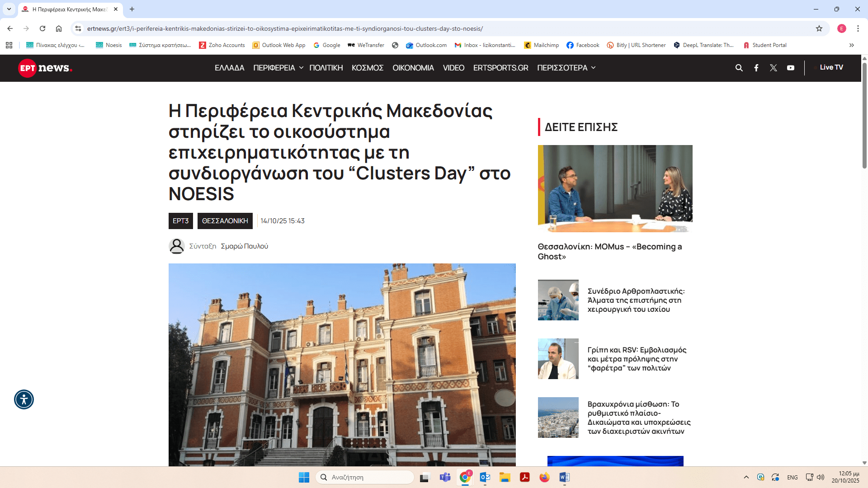Screen dimensions: 868x488
Task: Open Live TV link
Action: 831,67
